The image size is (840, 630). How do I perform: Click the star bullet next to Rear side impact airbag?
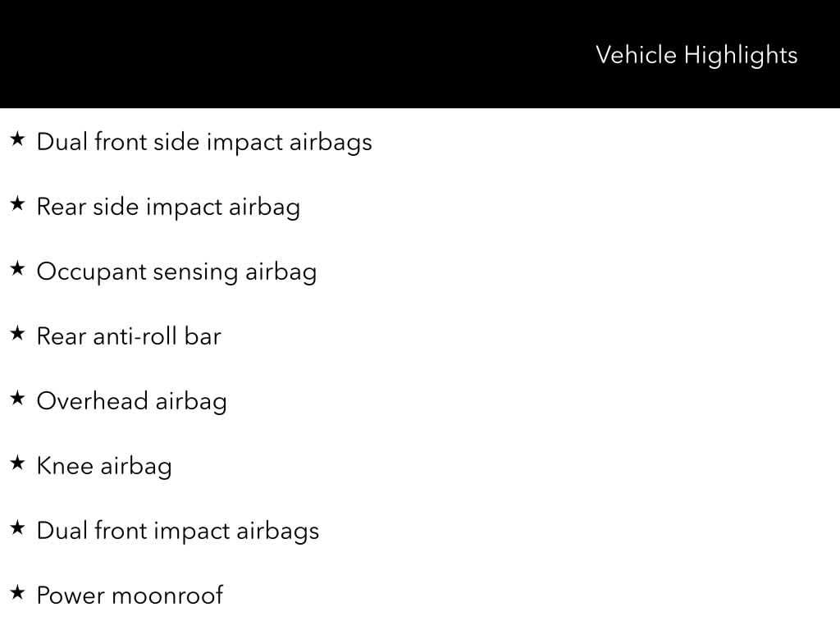(17, 204)
